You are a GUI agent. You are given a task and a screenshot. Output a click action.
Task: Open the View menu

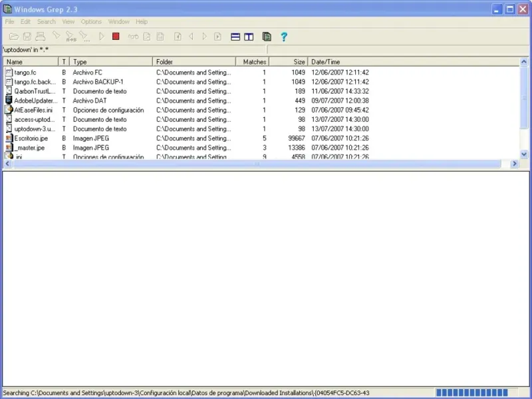point(68,22)
